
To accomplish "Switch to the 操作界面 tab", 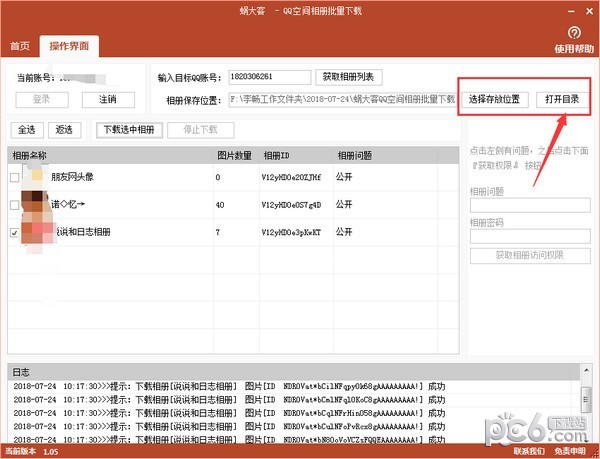I will pyautogui.click(x=69, y=46).
